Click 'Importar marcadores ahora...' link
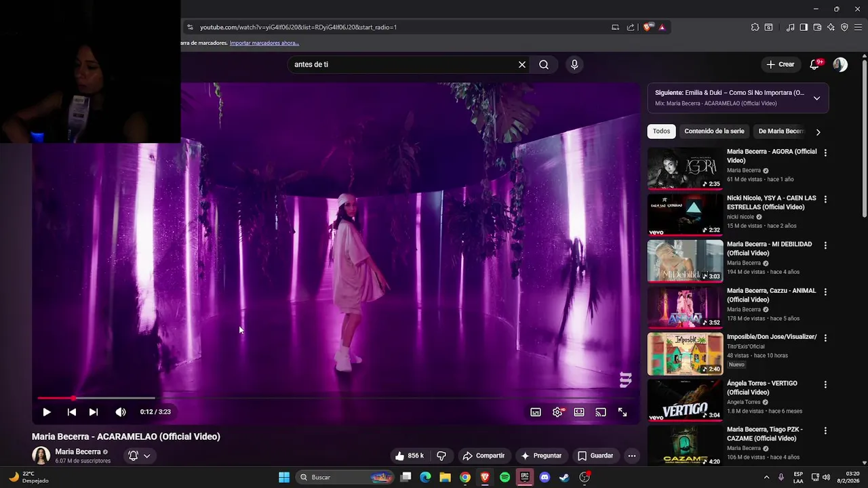Viewport: 868px width, 488px height. (264, 43)
